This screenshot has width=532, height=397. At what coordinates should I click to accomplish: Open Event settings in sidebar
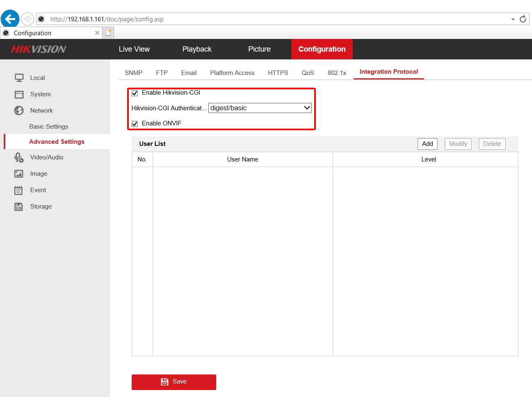click(x=38, y=190)
